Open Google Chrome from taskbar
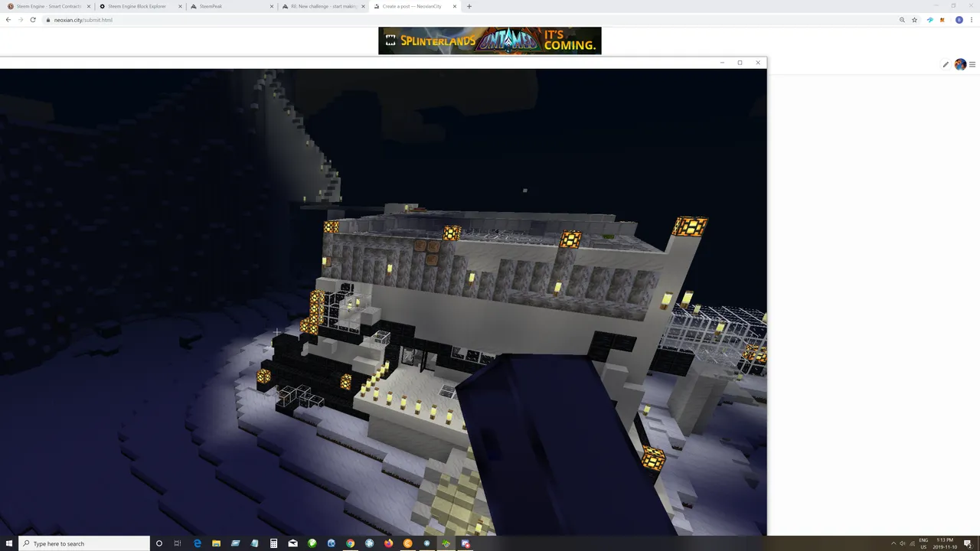The height and width of the screenshot is (551, 980). (x=350, y=543)
